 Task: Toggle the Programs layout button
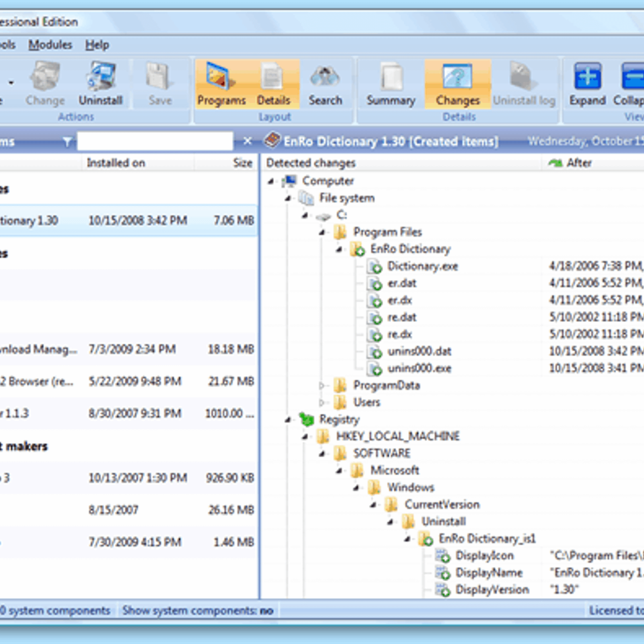click(221, 84)
